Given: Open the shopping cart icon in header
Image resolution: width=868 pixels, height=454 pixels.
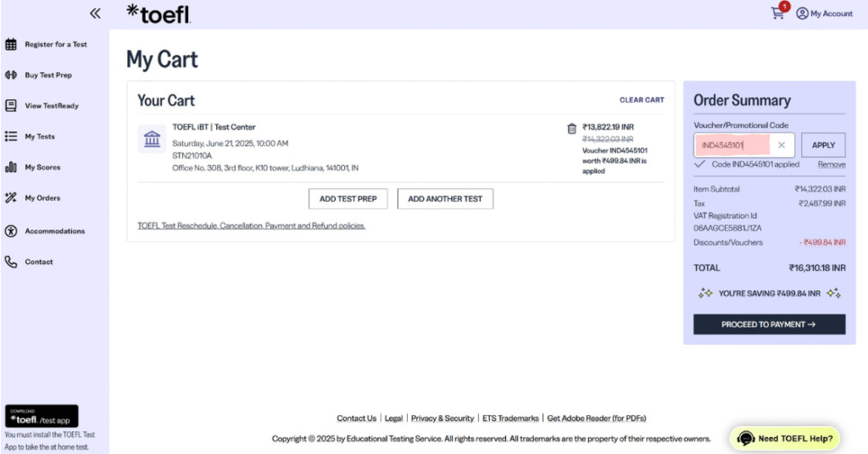Looking at the screenshot, I should tap(778, 14).
